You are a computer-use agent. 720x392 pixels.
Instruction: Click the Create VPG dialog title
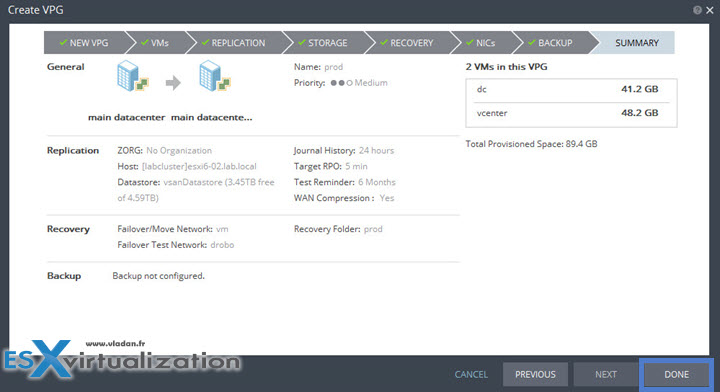[x=36, y=10]
